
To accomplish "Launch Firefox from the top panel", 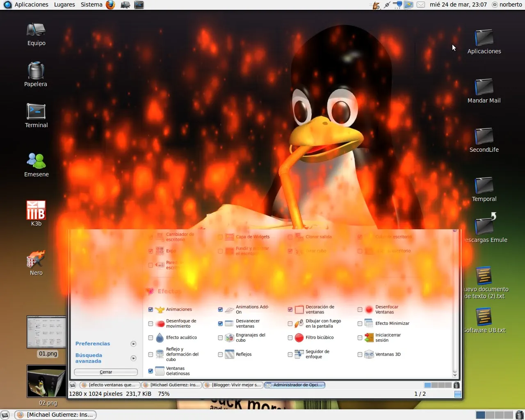I will [110, 5].
